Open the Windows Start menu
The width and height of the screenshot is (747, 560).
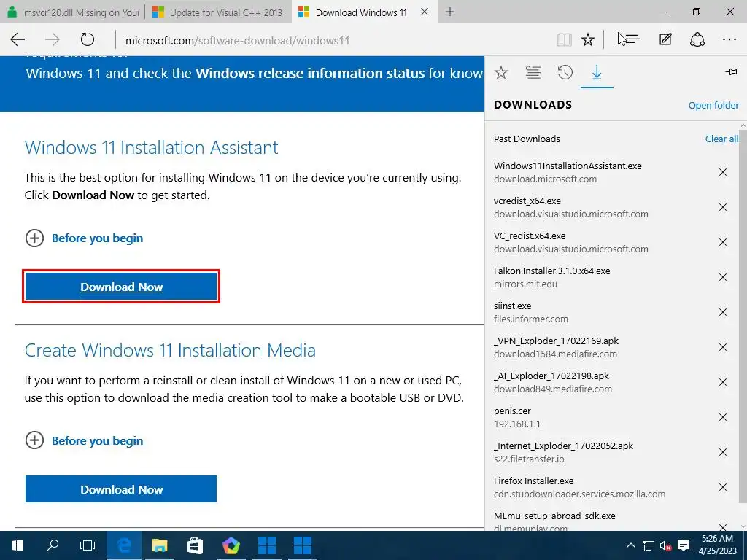(x=18, y=545)
